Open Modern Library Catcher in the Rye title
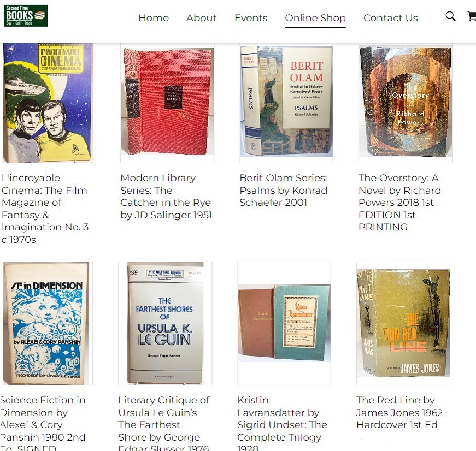The width and height of the screenshot is (476, 451). pyautogui.click(x=166, y=197)
